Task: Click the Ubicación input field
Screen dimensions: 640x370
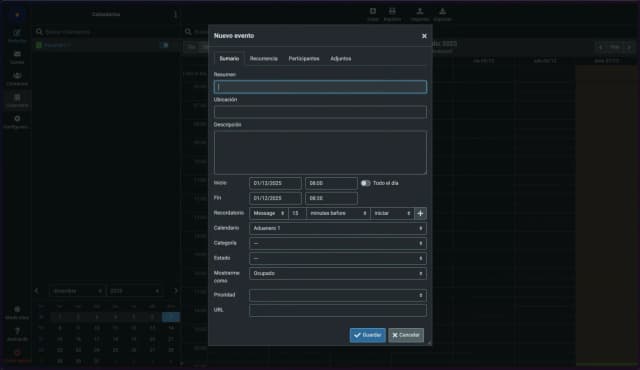Action: tap(320, 112)
